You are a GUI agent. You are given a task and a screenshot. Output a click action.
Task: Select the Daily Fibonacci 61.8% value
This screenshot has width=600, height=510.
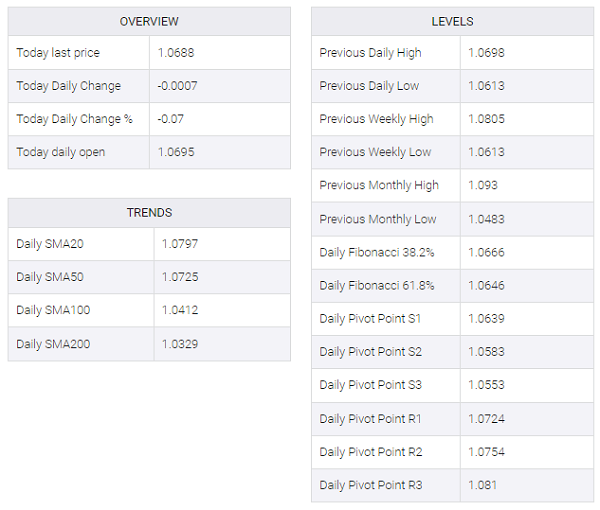coord(486,286)
